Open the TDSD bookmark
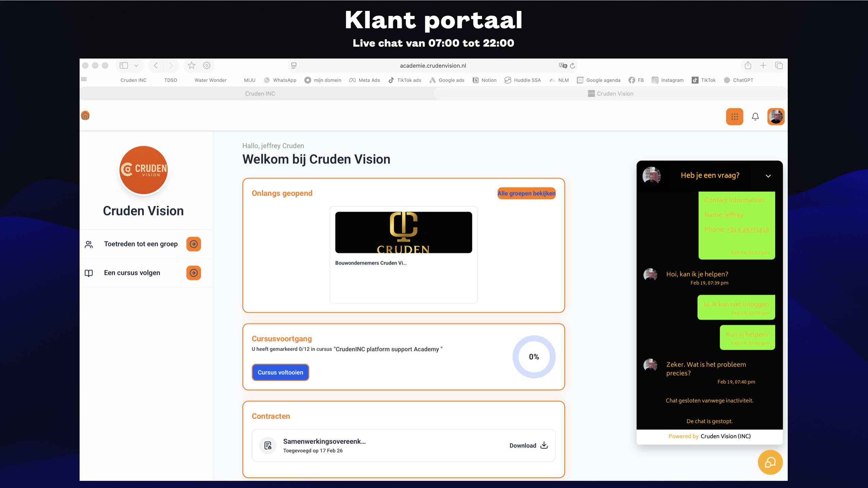This screenshot has height=488, width=868. pos(171,80)
